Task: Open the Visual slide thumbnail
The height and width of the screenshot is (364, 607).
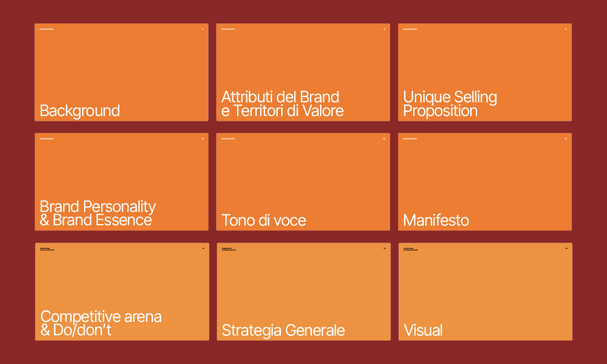Action: (485, 291)
